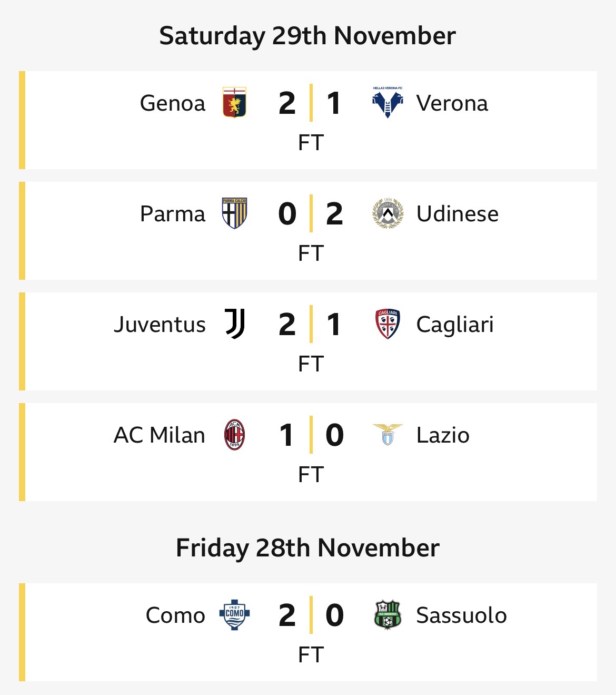Select the Lazio team name
This screenshot has height=695, width=616.
point(443,435)
